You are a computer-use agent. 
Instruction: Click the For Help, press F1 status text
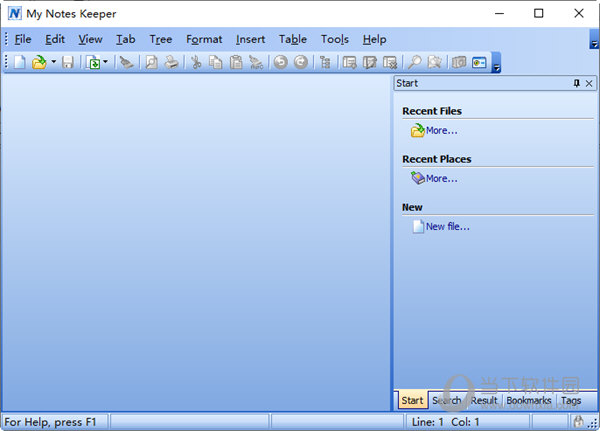[x=50, y=422]
